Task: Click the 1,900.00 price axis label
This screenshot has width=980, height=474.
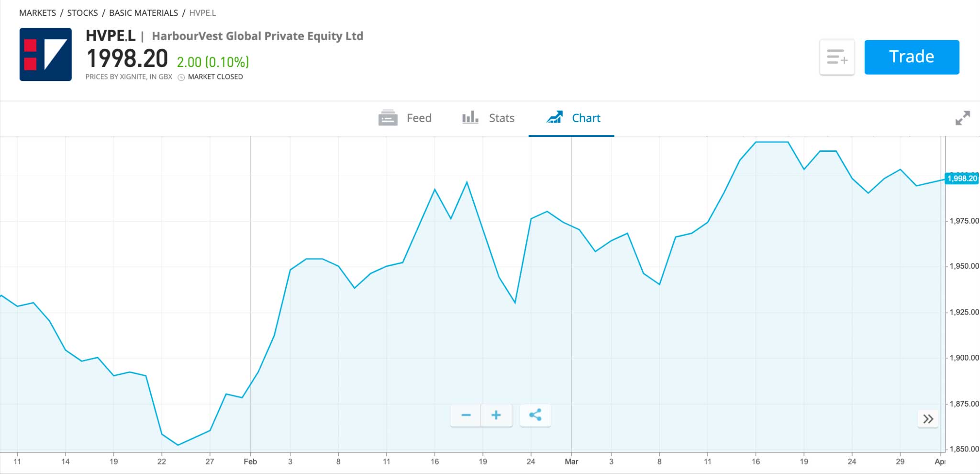Action: pyautogui.click(x=964, y=358)
